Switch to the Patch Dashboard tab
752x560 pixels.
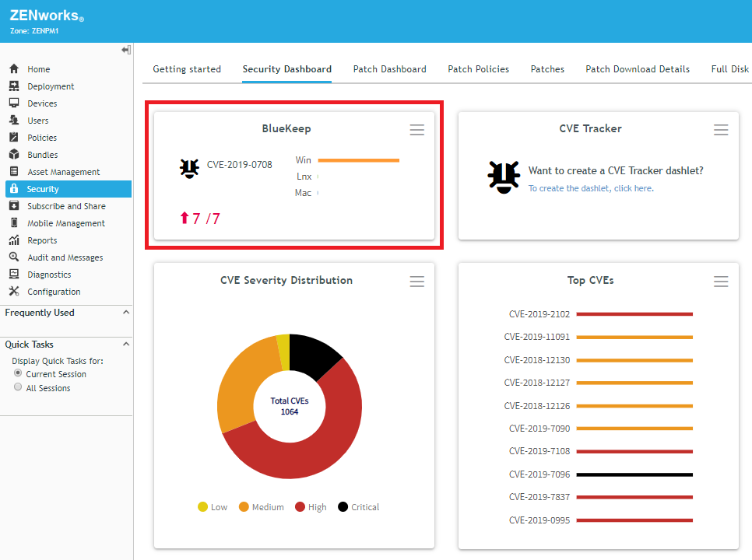click(389, 69)
